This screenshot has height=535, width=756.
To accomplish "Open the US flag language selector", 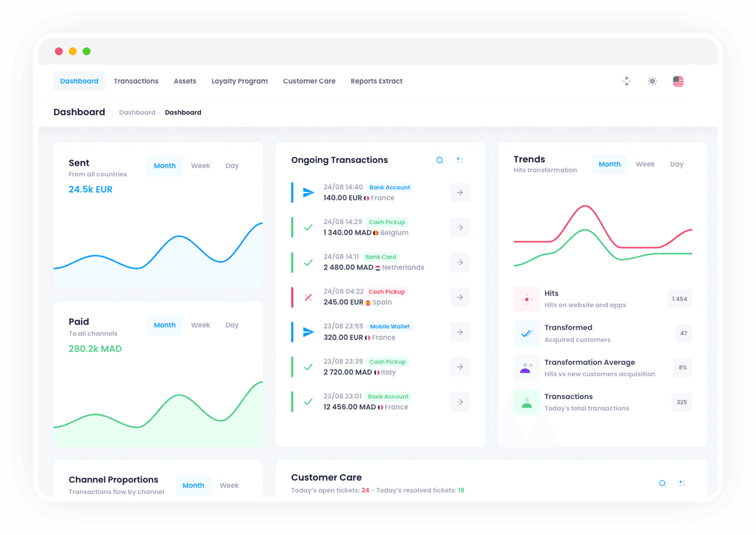I will click(678, 81).
